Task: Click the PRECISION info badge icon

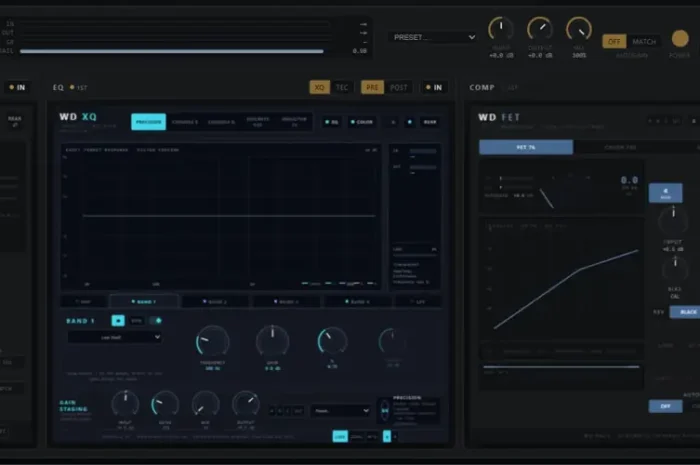Action: pyautogui.click(x=385, y=411)
